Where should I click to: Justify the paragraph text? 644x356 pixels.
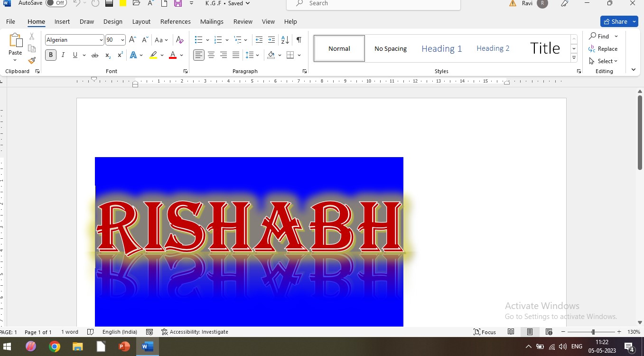[236, 55]
